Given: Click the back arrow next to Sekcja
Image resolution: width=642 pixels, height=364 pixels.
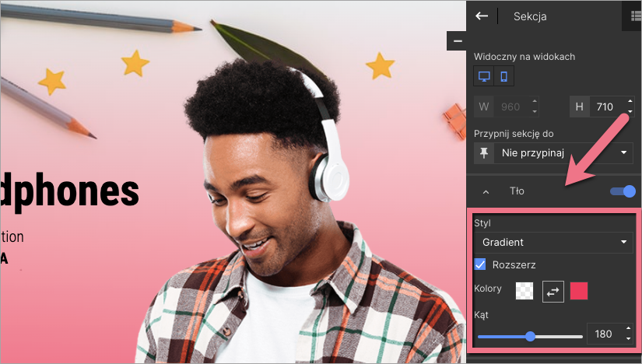Looking at the screenshot, I should 482,16.
